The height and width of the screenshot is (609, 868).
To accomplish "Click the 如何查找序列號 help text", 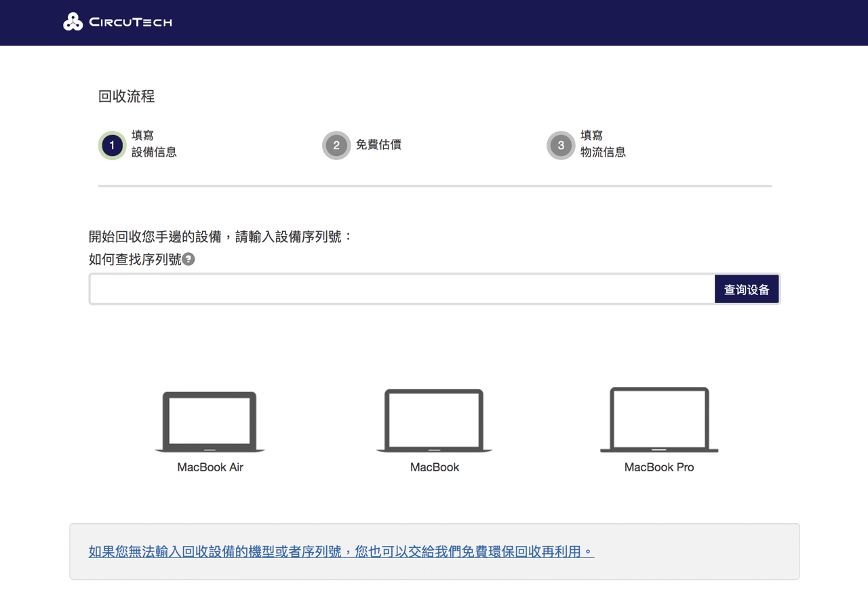I will [x=135, y=259].
